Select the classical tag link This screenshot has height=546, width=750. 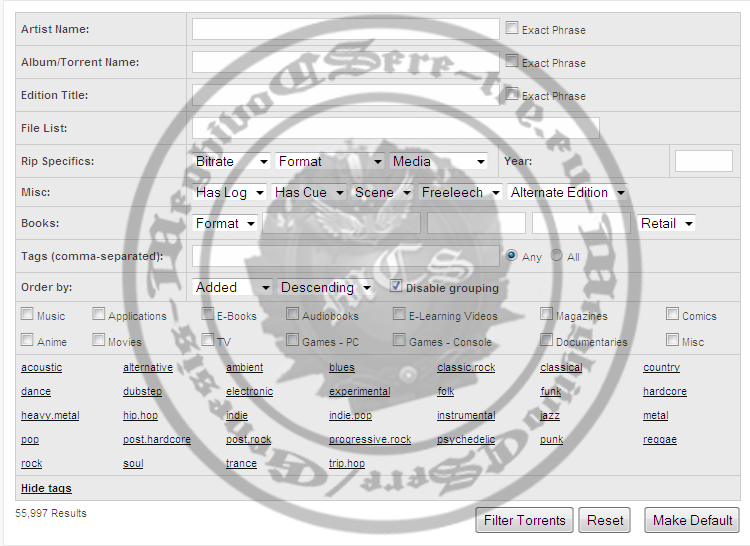pos(561,368)
